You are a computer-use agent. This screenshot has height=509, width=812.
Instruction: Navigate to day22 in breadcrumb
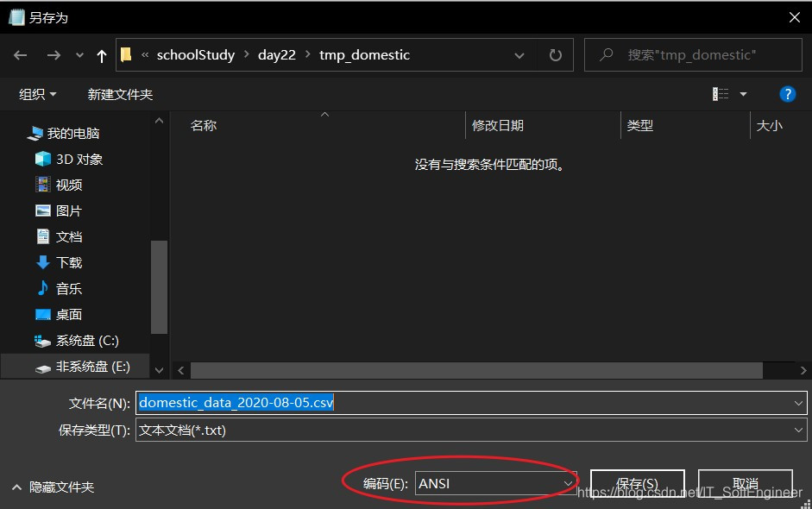tap(276, 55)
